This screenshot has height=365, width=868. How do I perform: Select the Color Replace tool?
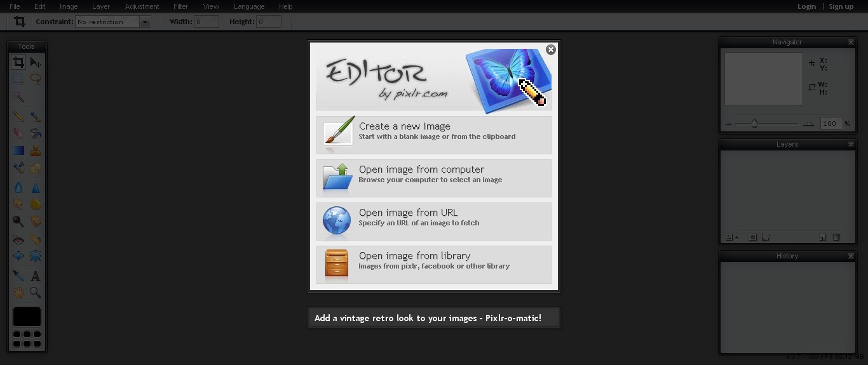[x=18, y=168]
